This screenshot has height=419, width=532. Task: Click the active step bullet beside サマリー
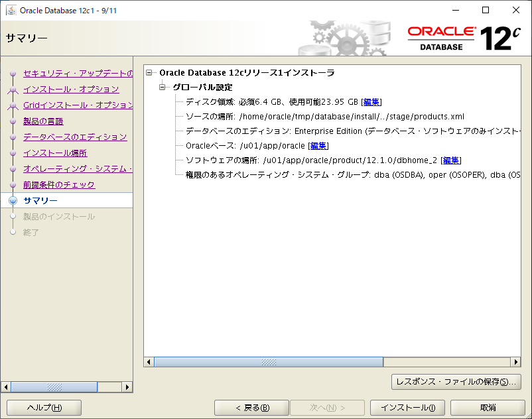tap(13, 200)
